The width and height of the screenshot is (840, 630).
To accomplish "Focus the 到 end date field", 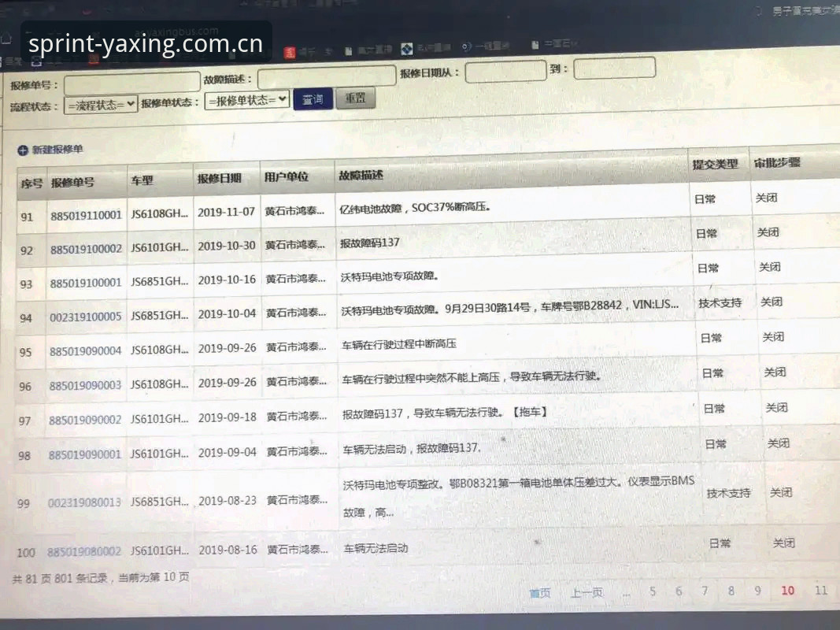I will (615, 68).
